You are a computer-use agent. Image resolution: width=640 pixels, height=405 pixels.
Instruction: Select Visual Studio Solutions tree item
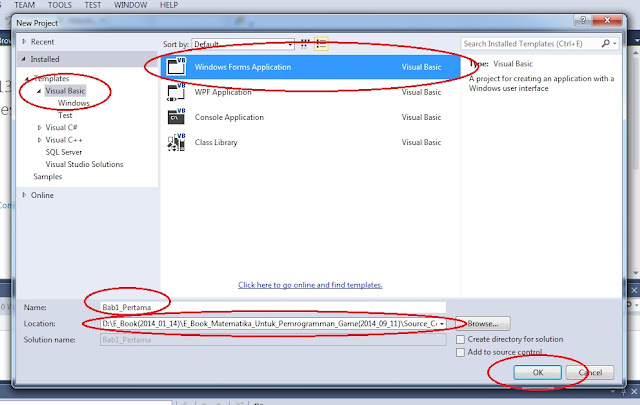[x=84, y=164]
